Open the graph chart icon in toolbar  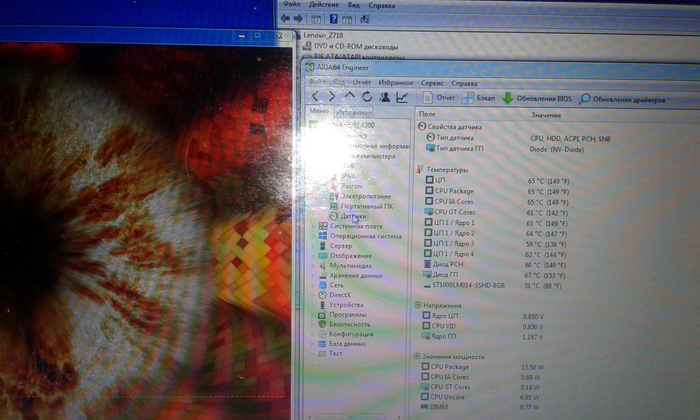click(x=402, y=97)
